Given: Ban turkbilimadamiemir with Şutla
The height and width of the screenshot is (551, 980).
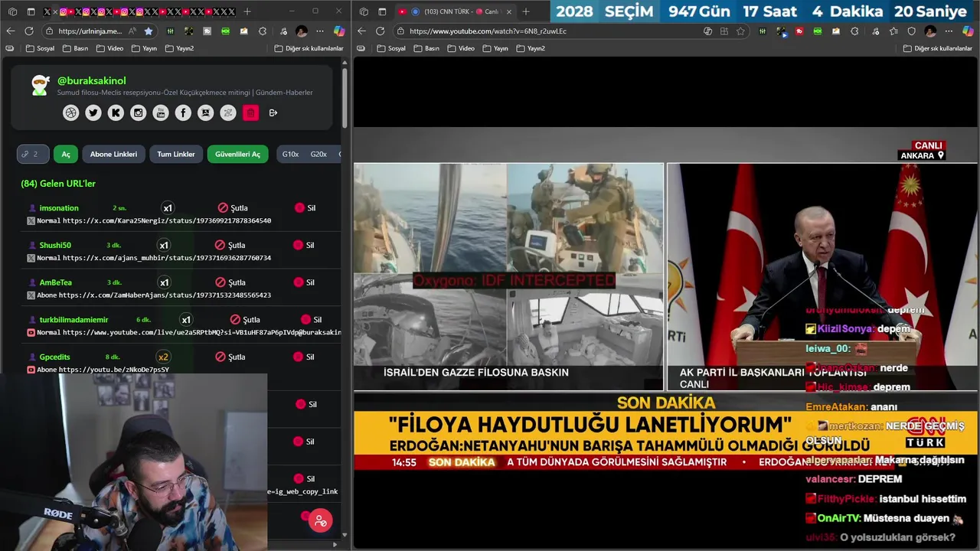Looking at the screenshot, I should [x=245, y=320].
